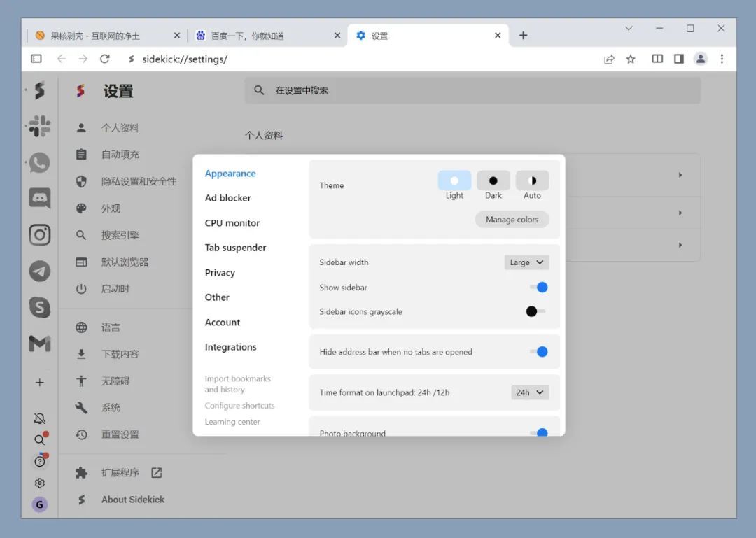
Task: Add a new app to sidebar
Action: (x=39, y=382)
